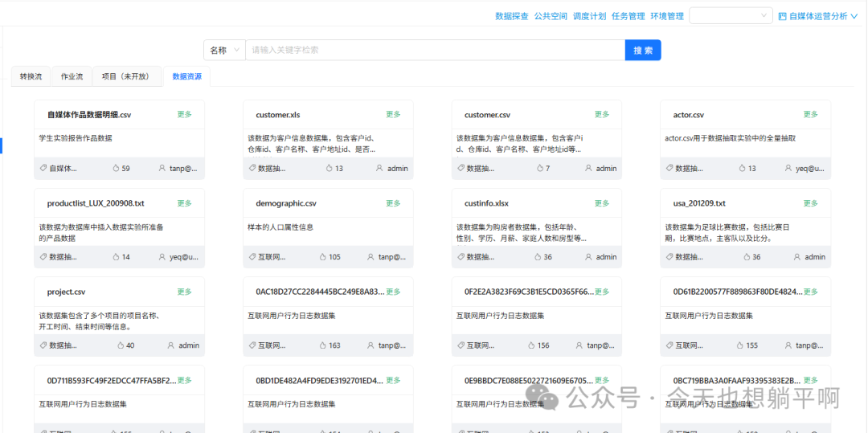This screenshot has height=433, width=868.
Task: Open 环境管理 in the top navigation
Action: (666, 16)
